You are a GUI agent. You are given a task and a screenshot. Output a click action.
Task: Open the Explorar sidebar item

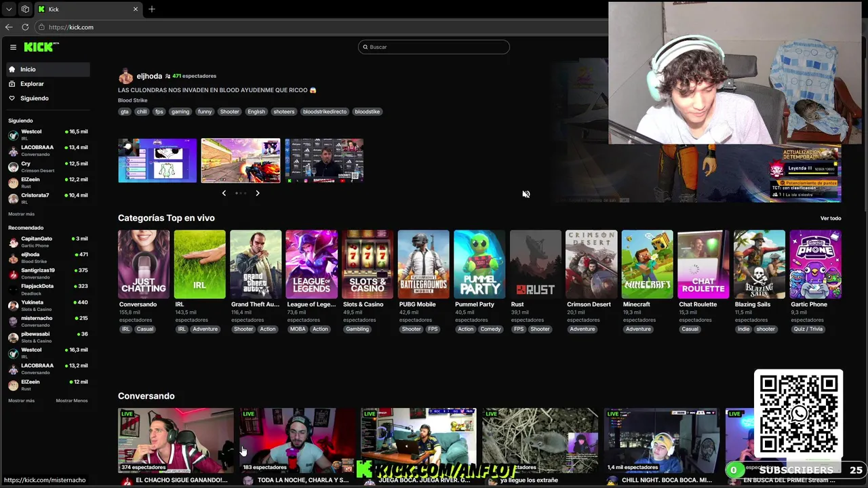[x=47, y=84]
